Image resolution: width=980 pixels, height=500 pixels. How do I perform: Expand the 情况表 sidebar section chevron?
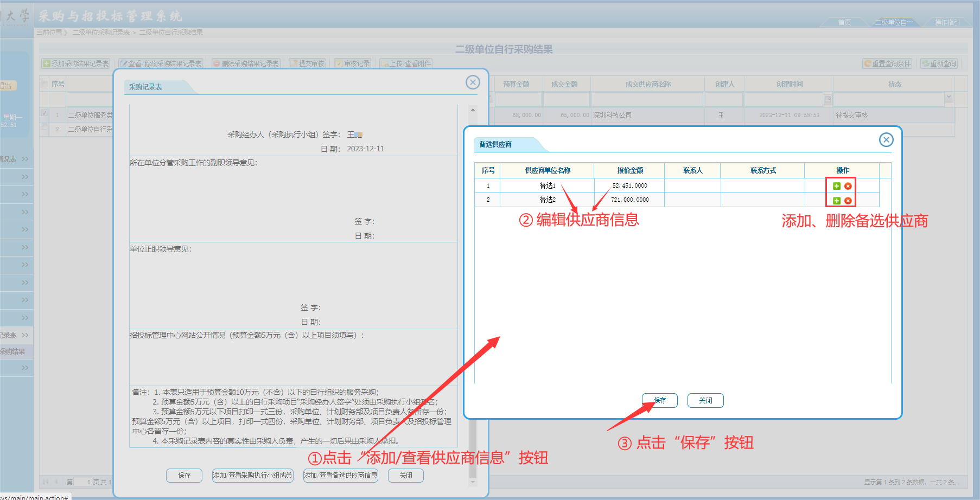coord(25,159)
